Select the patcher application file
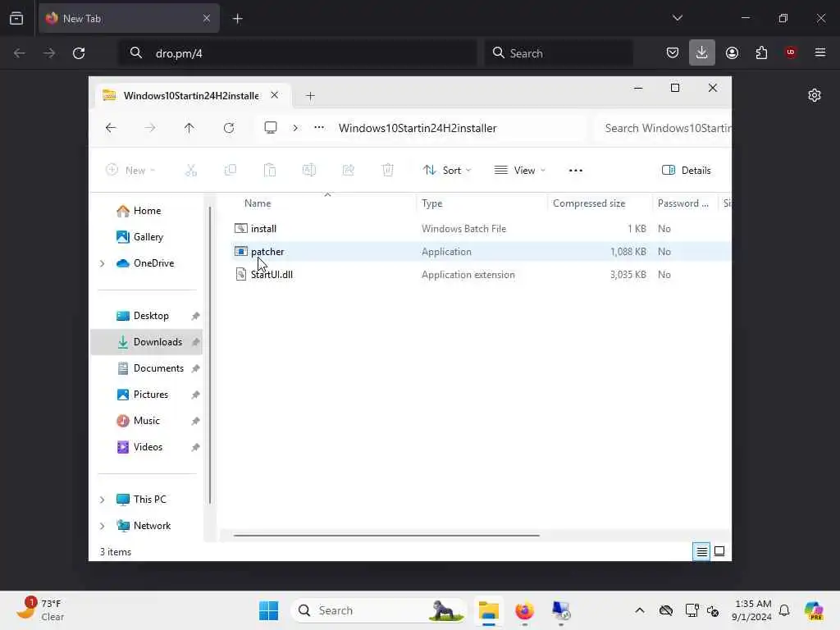 (x=267, y=252)
